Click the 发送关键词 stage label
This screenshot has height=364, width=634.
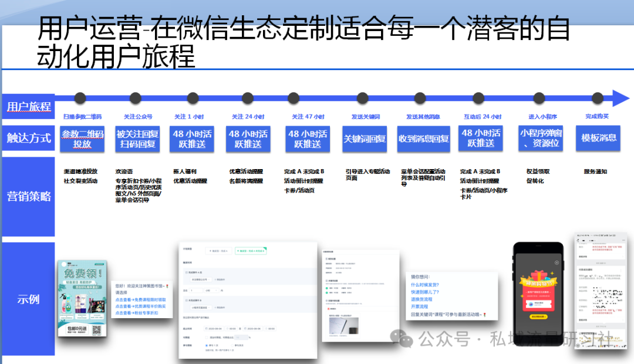click(x=366, y=116)
